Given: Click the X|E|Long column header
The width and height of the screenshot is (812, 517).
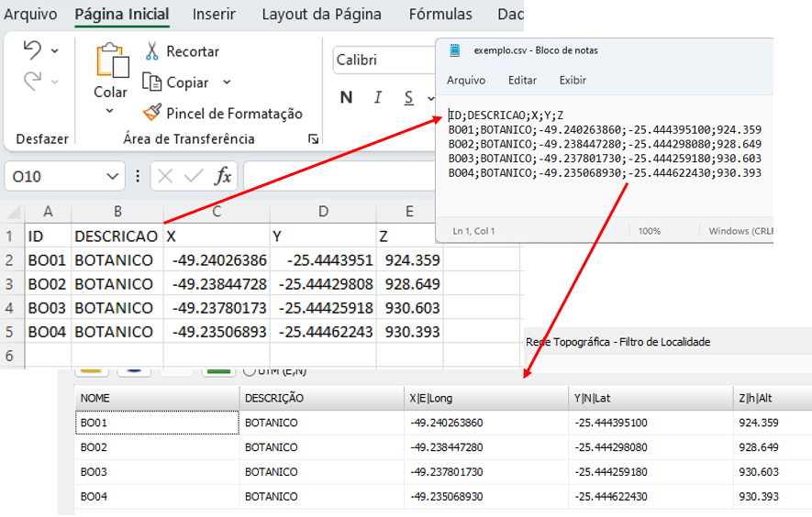Looking at the screenshot, I should [485, 398].
